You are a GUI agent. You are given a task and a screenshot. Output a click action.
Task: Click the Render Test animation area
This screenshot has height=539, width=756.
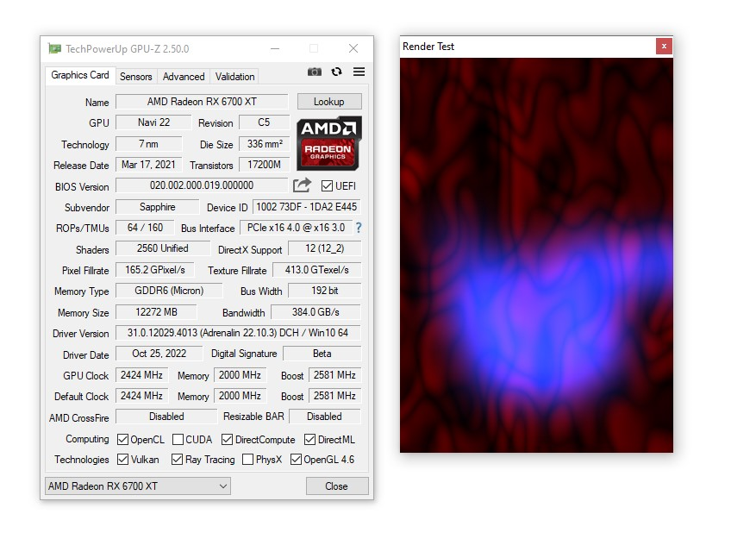click(x=536, y=255)
